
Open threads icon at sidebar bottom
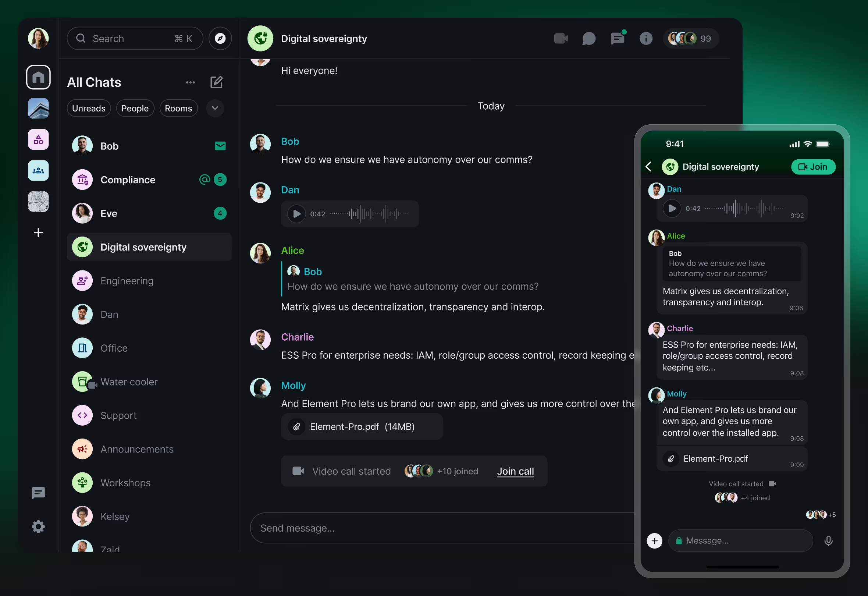39,493
